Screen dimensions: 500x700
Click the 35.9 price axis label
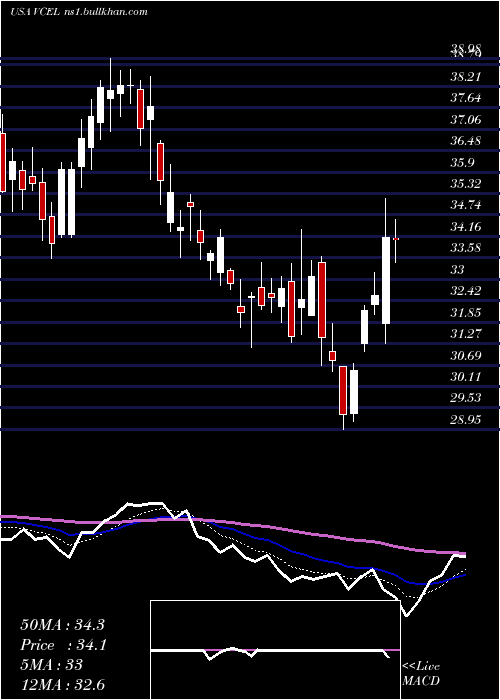(x=462, y=162)
